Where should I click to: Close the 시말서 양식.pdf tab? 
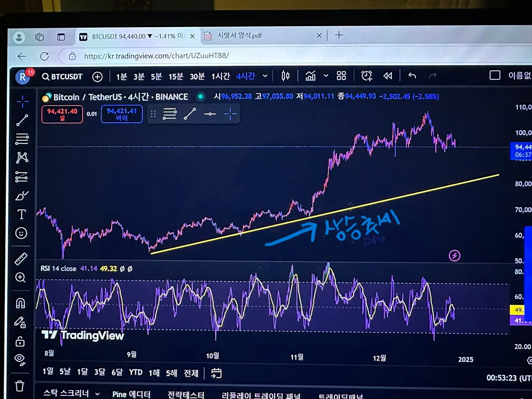319,35
